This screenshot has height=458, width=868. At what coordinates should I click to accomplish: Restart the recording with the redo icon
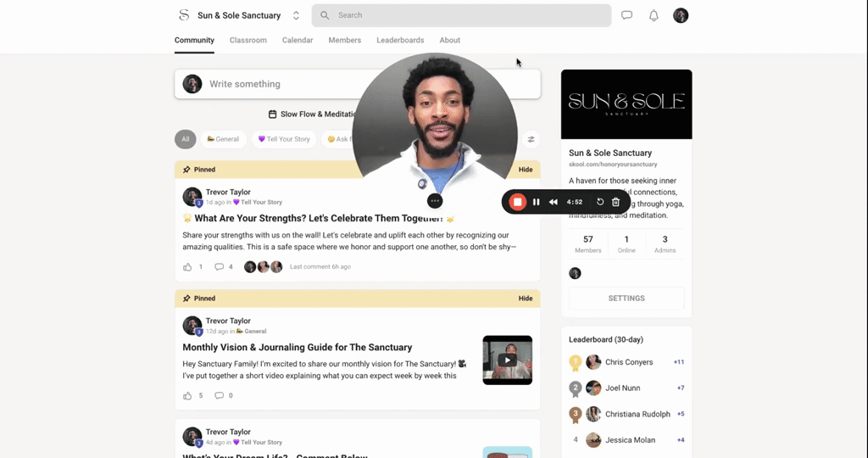click(600, 202)
